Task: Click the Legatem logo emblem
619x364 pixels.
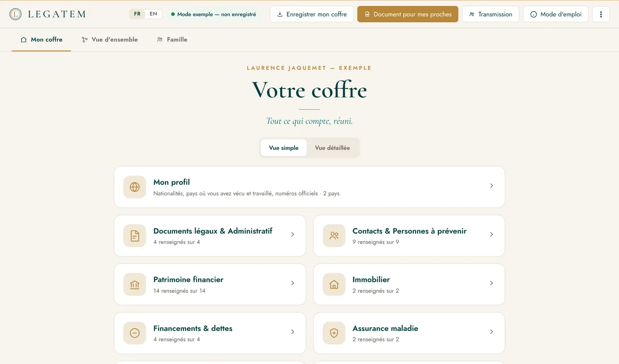Action: coord(15,14)
